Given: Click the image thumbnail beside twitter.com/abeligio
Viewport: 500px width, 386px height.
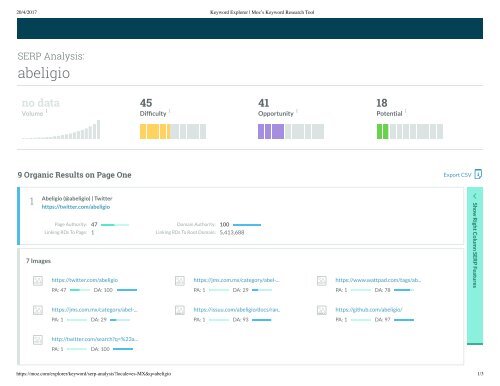Looking at the screenshot, I should [38, 281].
